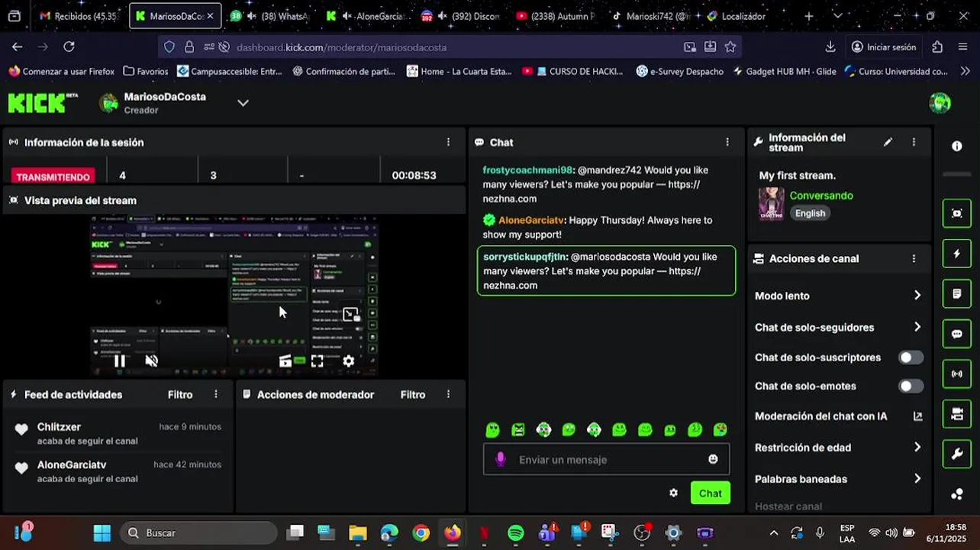This screenshot has width=980, height=550.
Task: Open the Windows Start menu
Action: (x=102, y=532)
